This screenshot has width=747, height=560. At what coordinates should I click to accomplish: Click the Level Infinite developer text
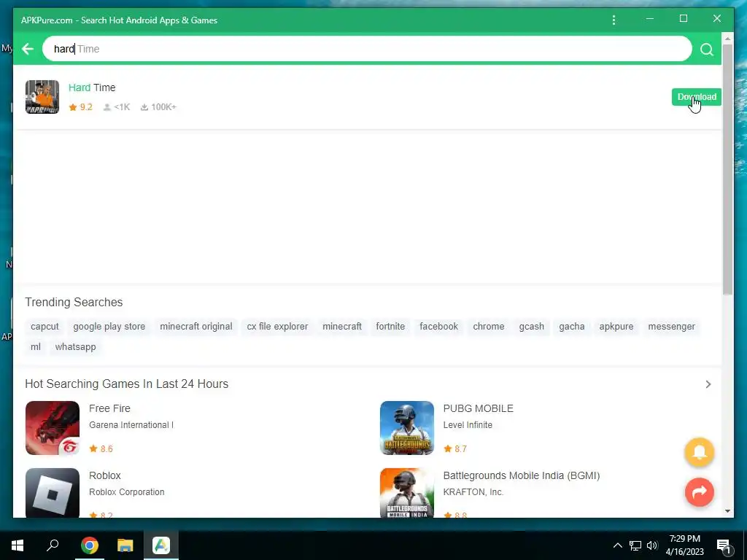click(468, 425)
